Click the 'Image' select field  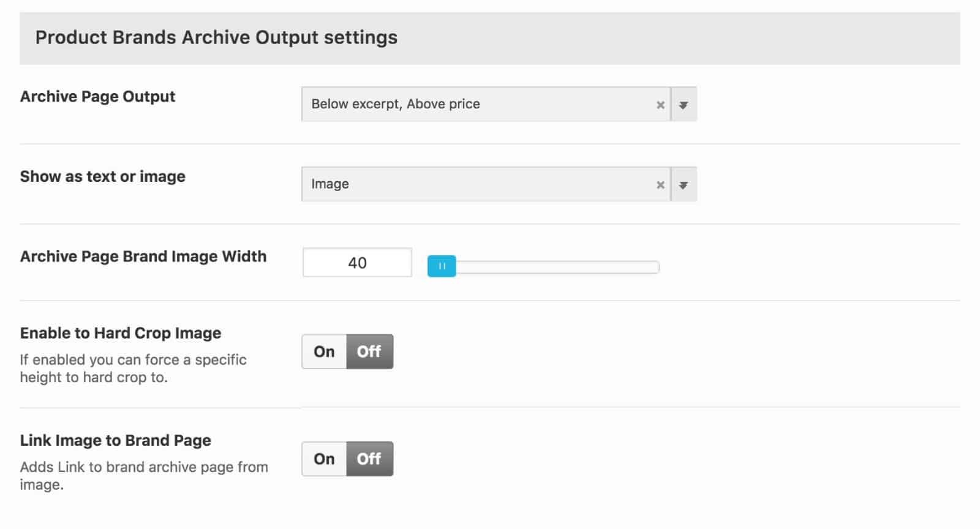499,185
